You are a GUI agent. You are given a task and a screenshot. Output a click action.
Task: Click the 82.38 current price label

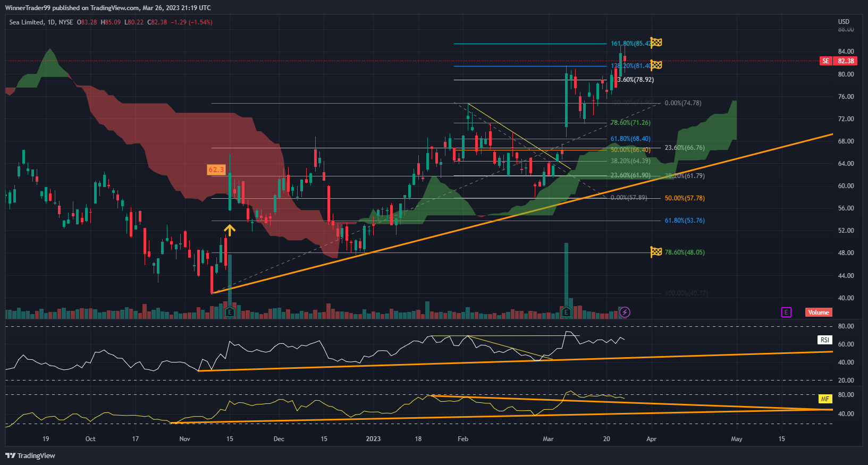pos(846,61)
